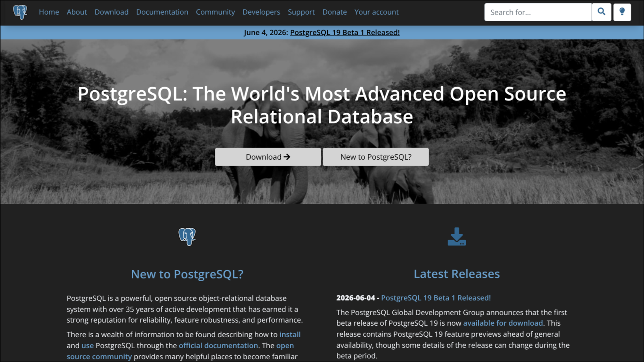
Task: Open PostgreSQL 19 Beta 1 Released! under Latest Releases
Action: point(436,298)
